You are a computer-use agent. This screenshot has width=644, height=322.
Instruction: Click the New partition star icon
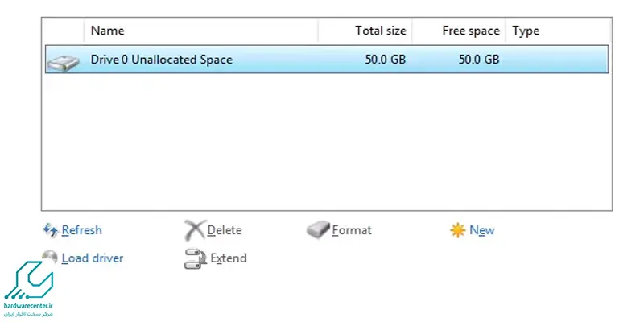[457, 230]
